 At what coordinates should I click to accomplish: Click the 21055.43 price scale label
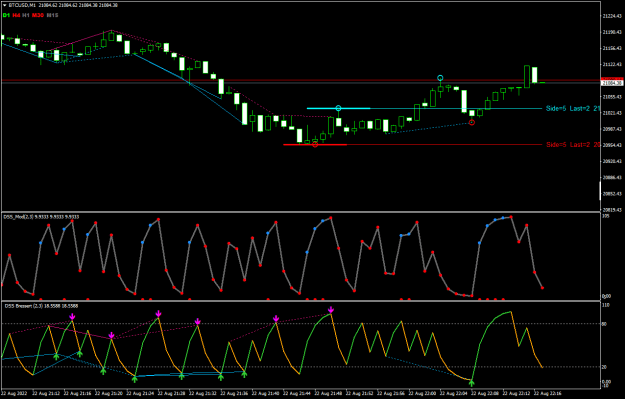(612, 97)
